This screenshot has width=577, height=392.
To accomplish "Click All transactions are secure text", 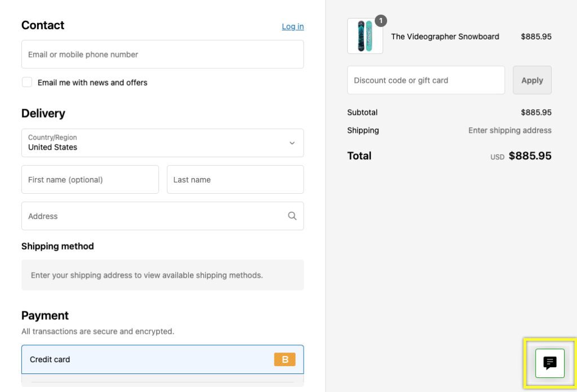I will [98, 331].
